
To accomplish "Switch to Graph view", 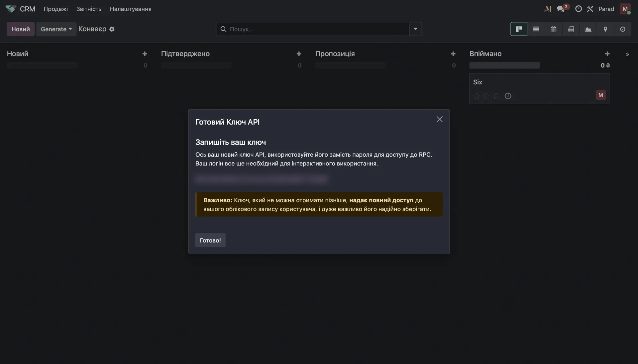I will pos(588,29).
